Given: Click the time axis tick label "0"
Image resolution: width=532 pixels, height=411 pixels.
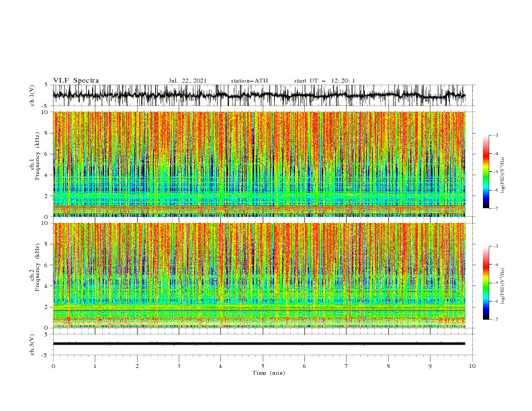Looking at the screenshot, I should tap(53, 366).
